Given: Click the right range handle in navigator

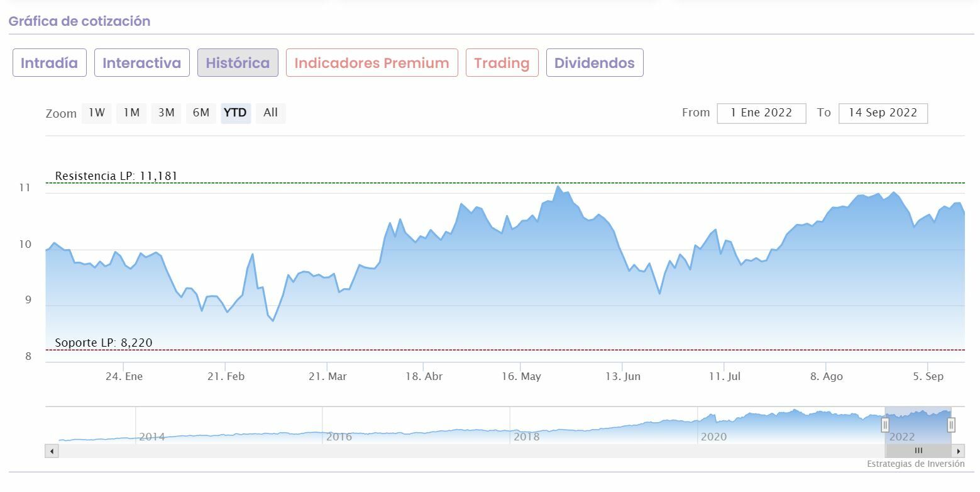Looking at the screenshot, I should pos(951,425).
